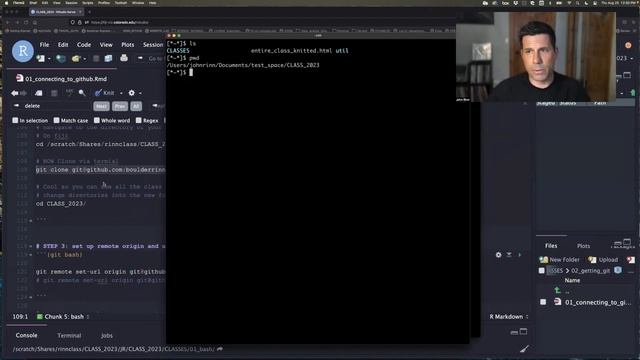This screenshot has height=360, width=640.
Task: Toggle the Regex checkbox
Action: coord(139,120)
